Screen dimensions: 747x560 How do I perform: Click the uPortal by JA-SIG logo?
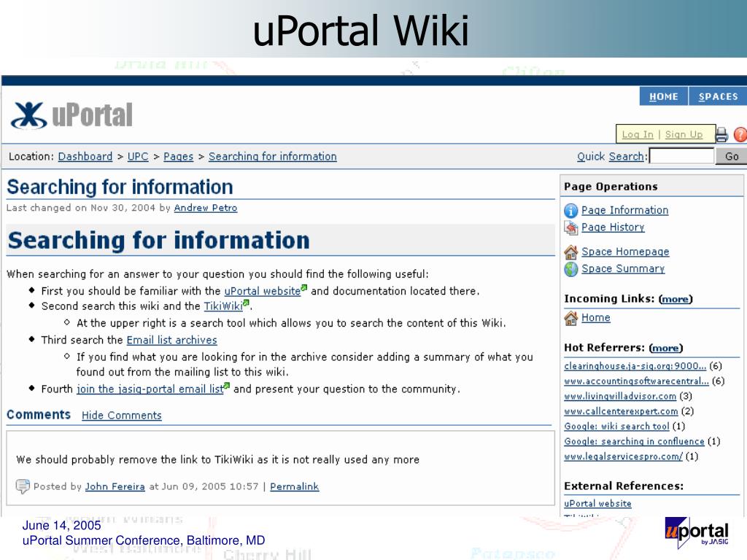coord(696,533)
